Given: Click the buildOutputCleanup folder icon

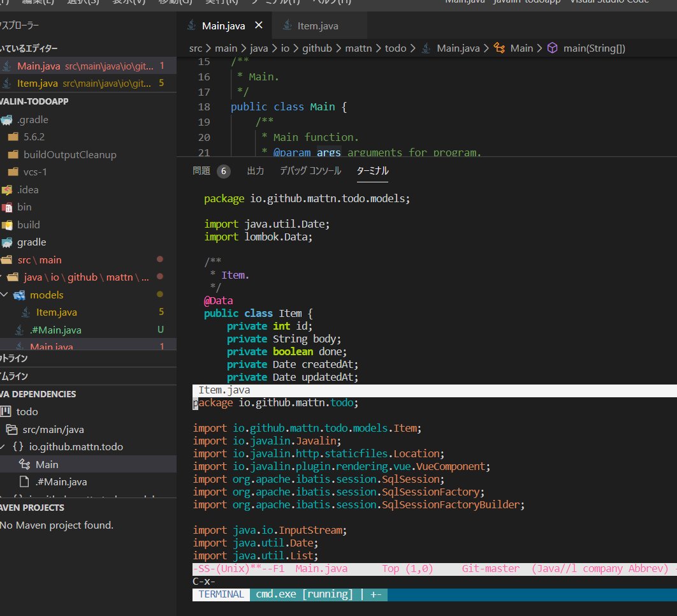Looking at the screenshot, I should [13, 154].
